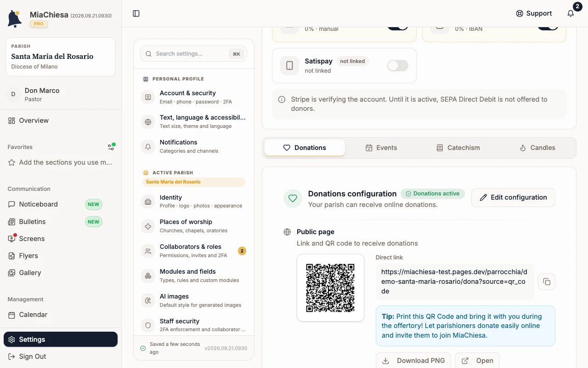
Task: Open the Gallery section
Action: pyautogui.click(x=61, y=273)
